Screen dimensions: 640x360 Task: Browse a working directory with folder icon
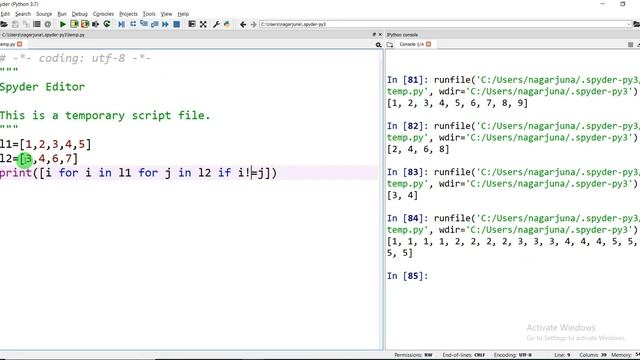point(636,24)
